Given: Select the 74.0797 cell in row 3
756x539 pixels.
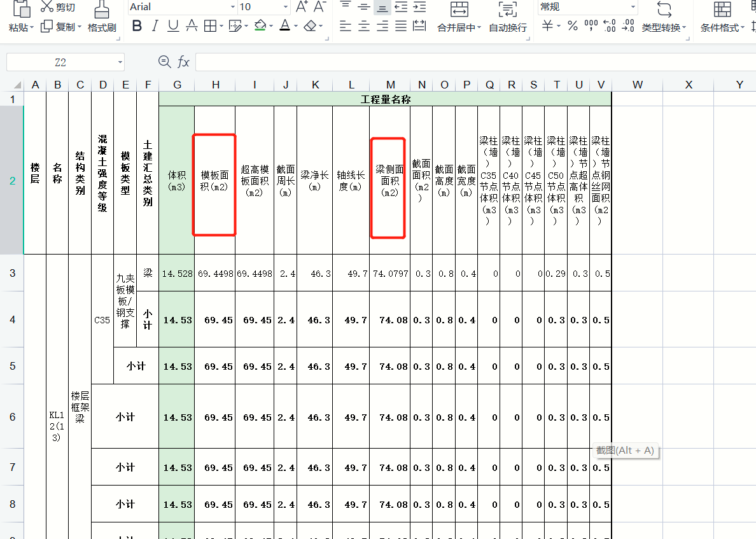Looking at the screenshot, I should [x=390, y=274].
